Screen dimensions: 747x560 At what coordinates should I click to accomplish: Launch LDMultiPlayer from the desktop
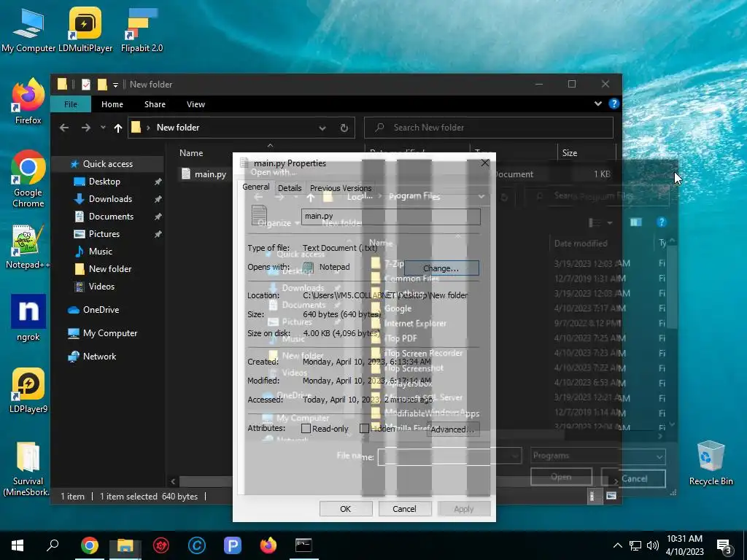(85, 29)
